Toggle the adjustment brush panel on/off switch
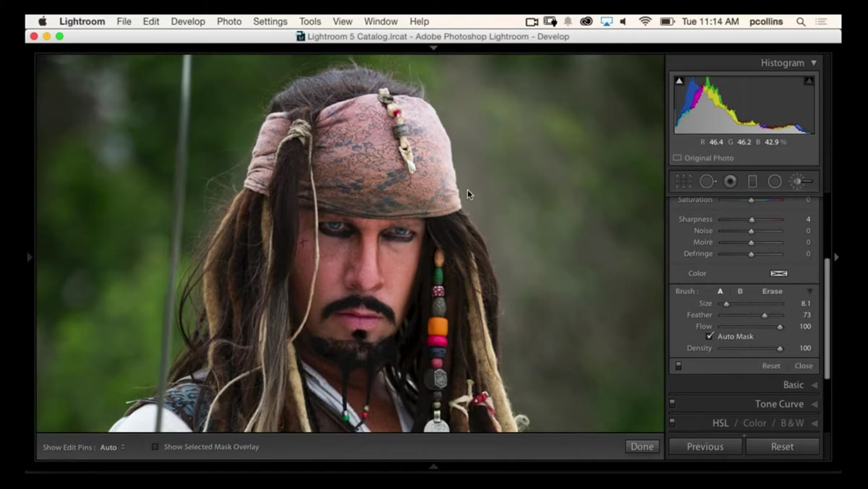The width and height of the screenshot is (868, 489). 678,366
